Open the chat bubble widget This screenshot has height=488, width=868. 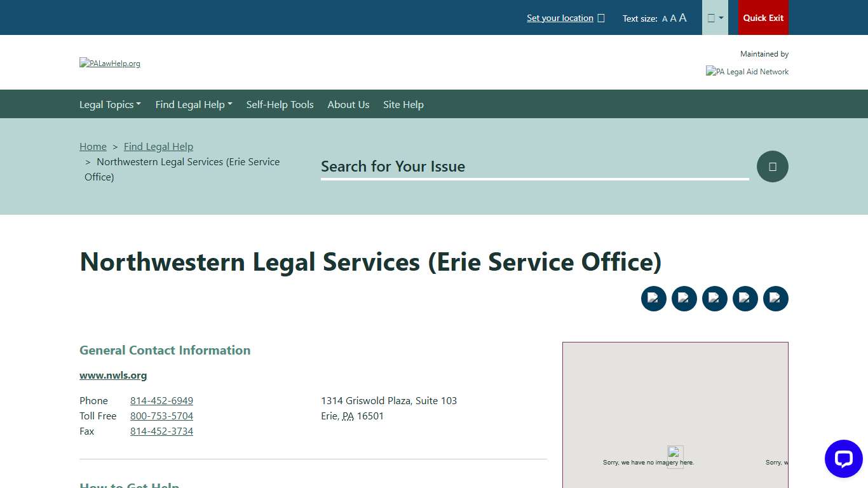click(843, 459)
